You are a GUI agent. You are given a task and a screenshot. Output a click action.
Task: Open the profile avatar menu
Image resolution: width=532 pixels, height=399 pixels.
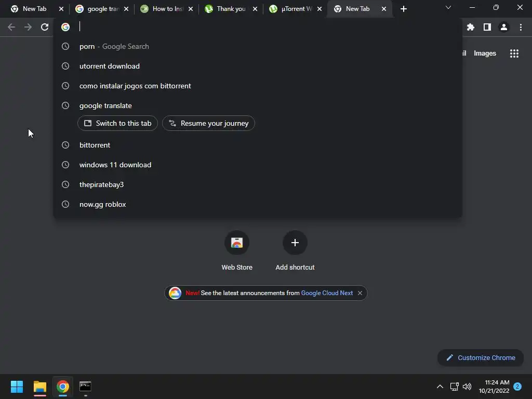(x=504, y=27)
